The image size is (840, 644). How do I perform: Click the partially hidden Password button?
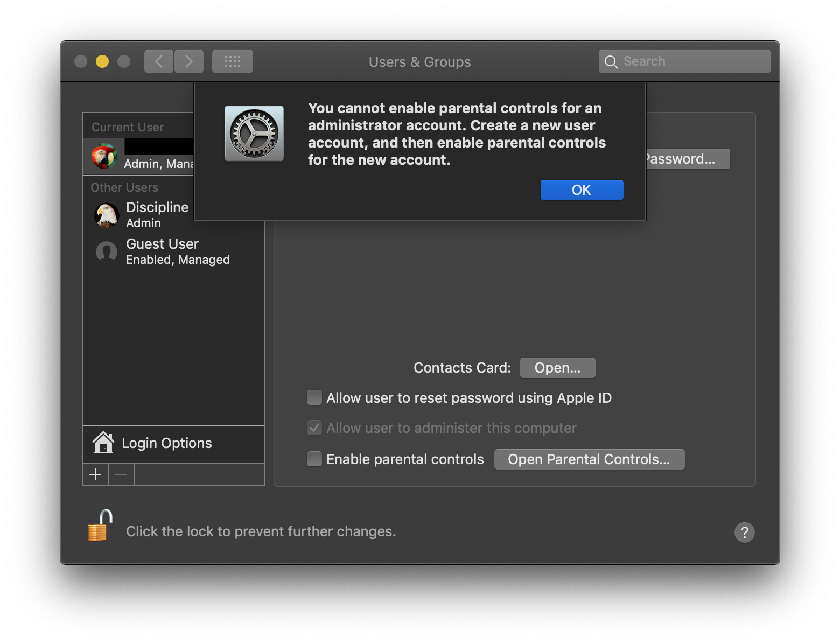tap(688, 159)
